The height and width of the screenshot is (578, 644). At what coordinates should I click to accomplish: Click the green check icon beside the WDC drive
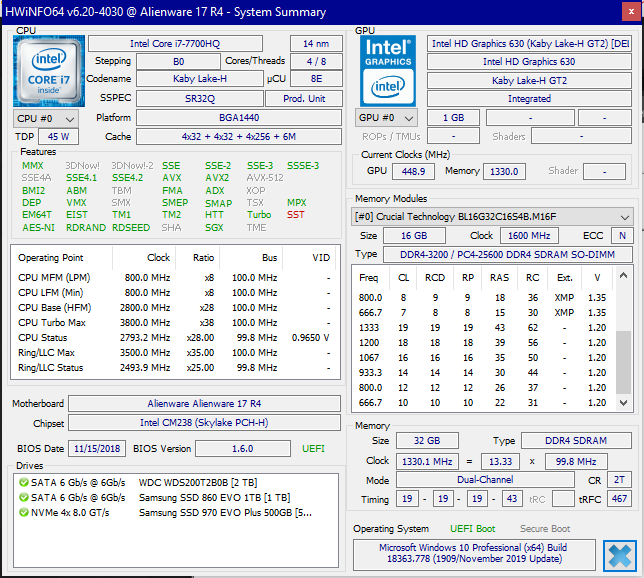tap(24, 482)
